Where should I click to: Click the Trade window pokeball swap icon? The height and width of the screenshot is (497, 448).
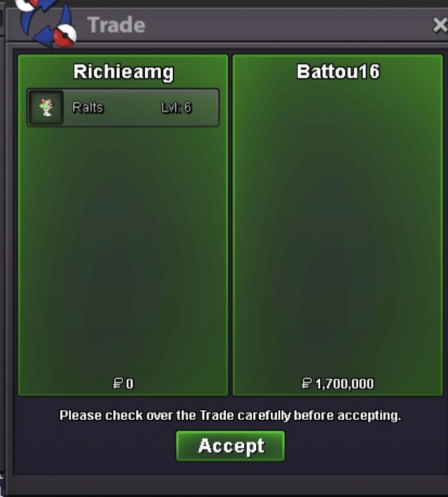click(x=47, y=22)
